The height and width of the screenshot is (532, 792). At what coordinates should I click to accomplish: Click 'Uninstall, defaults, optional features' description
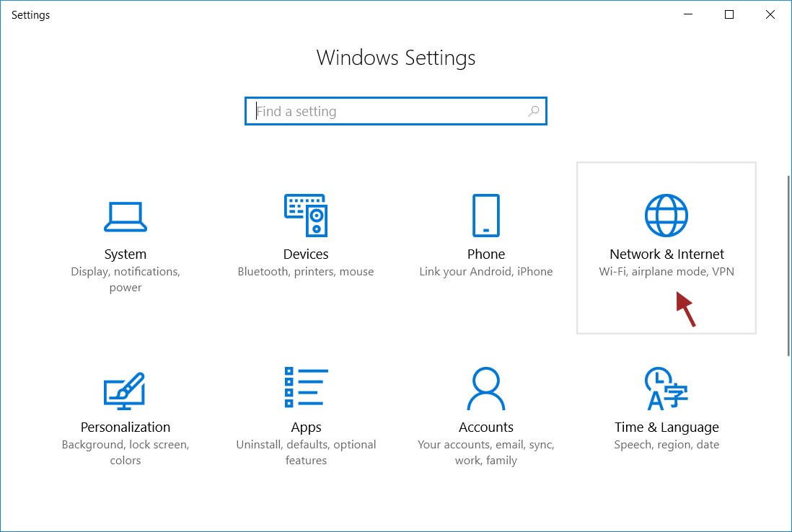pyautogui.click(x=306, y=452)
